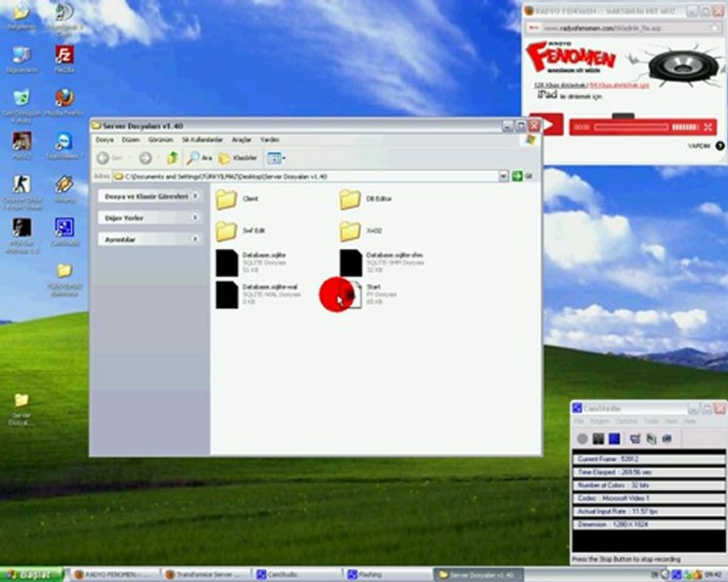Open the Dosya menu in Explorer
This screenshot has height=582, width=728.
coord(104,140)
